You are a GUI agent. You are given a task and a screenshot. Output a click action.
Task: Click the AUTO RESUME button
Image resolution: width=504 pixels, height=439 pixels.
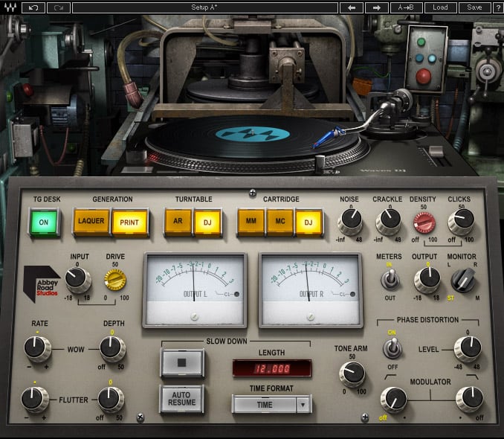tap(182, 399)
